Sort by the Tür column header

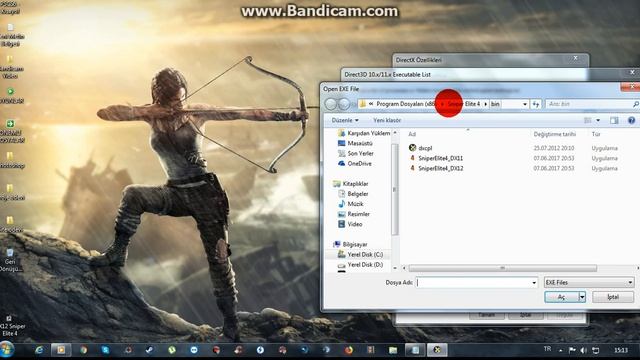point(596,134)
